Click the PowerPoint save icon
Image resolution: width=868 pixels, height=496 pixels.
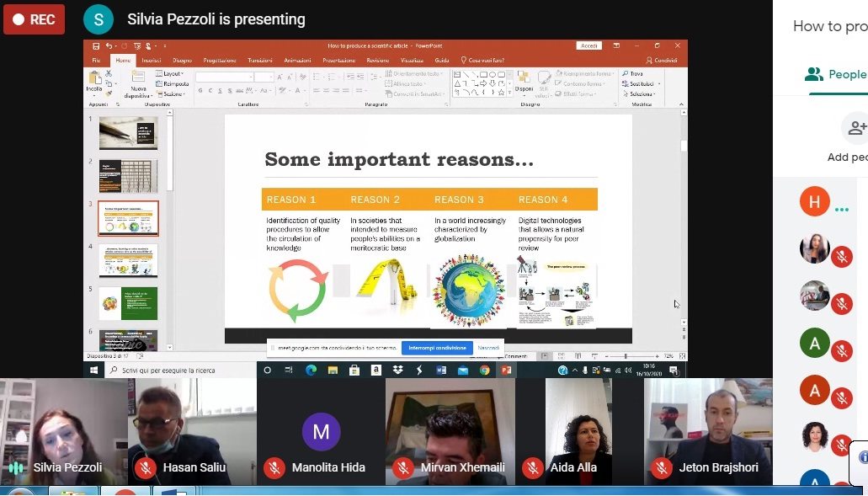[96, 45]
